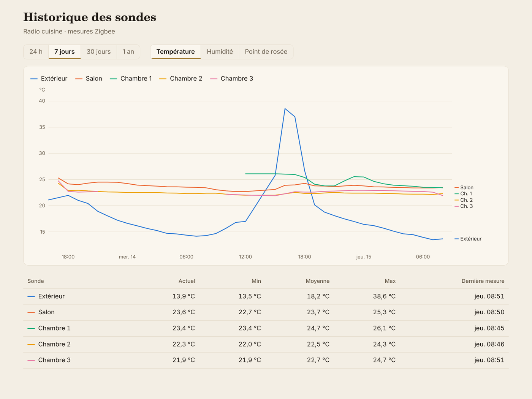The width and height of the screenshot is (532, 399).
Task: Toggle Chambre 2 series in legend
Action: click(180, 79)
